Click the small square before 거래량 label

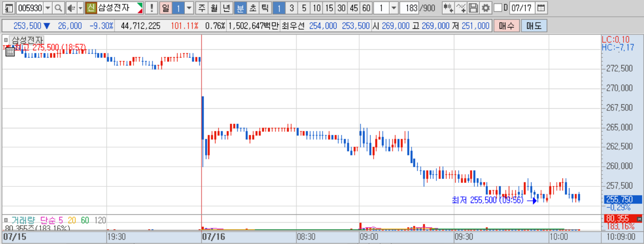pos(6,220)
